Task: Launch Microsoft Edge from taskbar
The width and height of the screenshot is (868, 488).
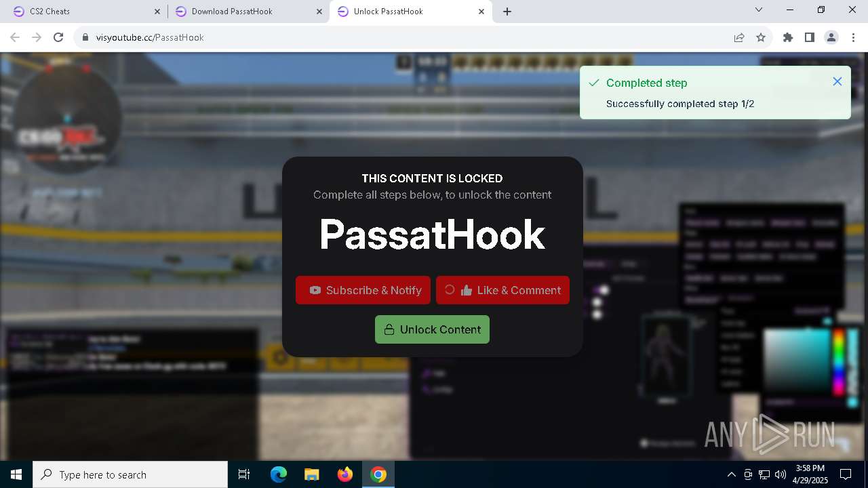Action: click(279, 474)
